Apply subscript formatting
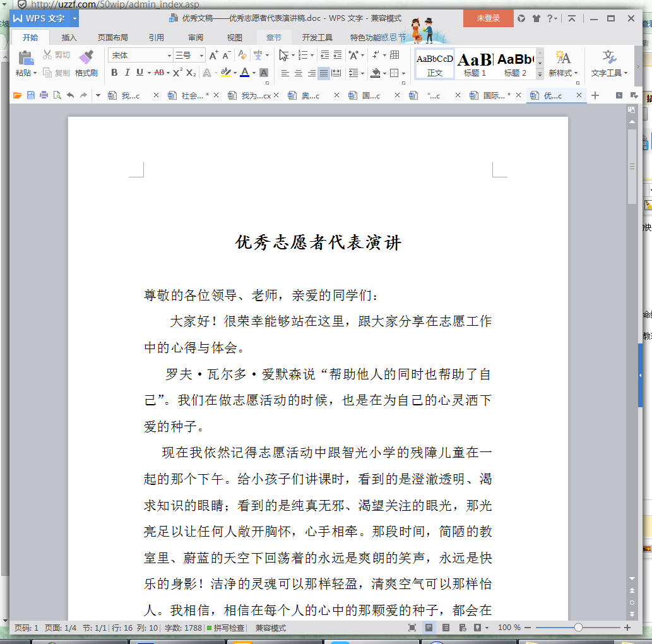The image size is (652, 644). tap(191, 73)
